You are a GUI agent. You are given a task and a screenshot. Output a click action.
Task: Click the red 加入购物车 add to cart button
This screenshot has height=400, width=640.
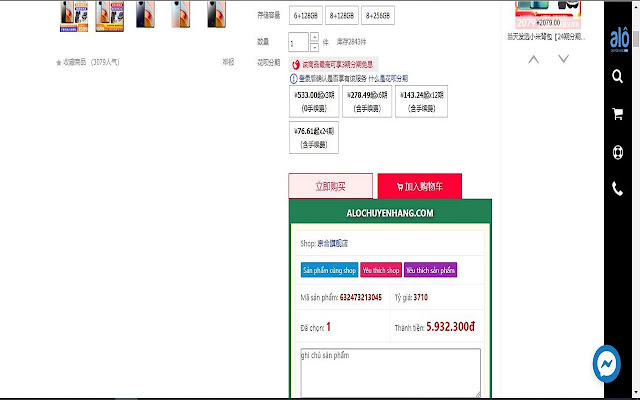pyautogui.click(x=420, y=186)
